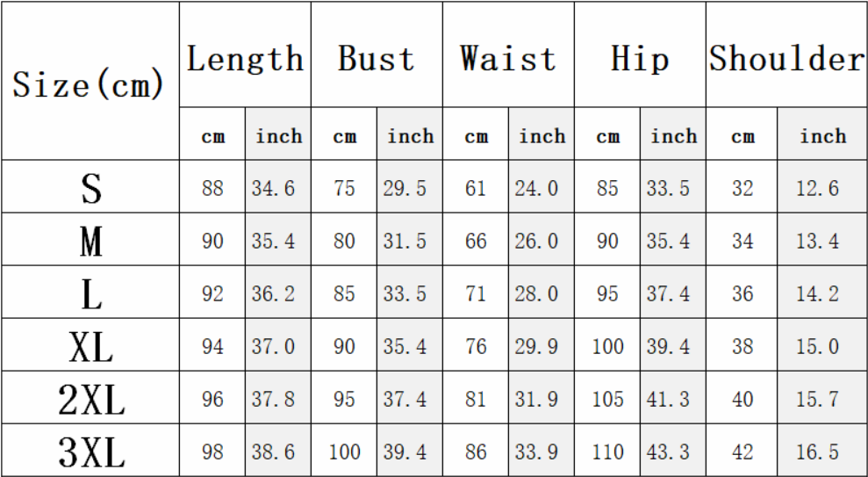The height and width of the screenshot is (477, 868).
Task: Click the S size row label
Action: click(90, 187)
